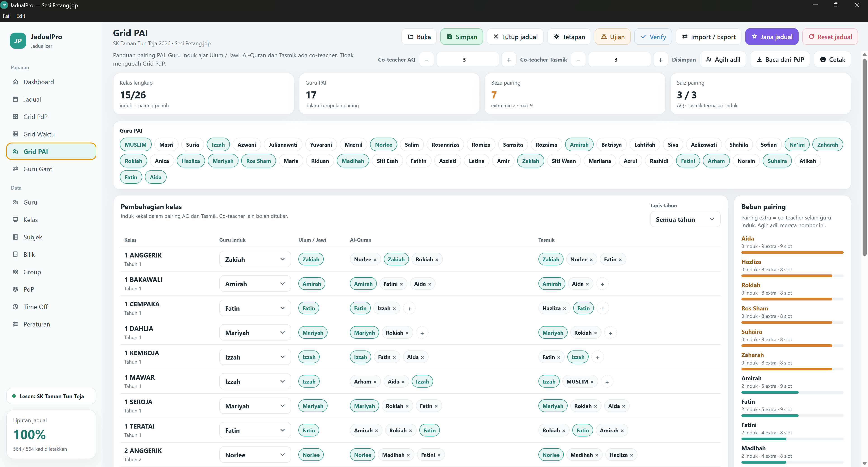Remove Rokiah from 1 ANGGERIK Al-Quran
Screen dimensions: 868x467
[x=437, y=260]
